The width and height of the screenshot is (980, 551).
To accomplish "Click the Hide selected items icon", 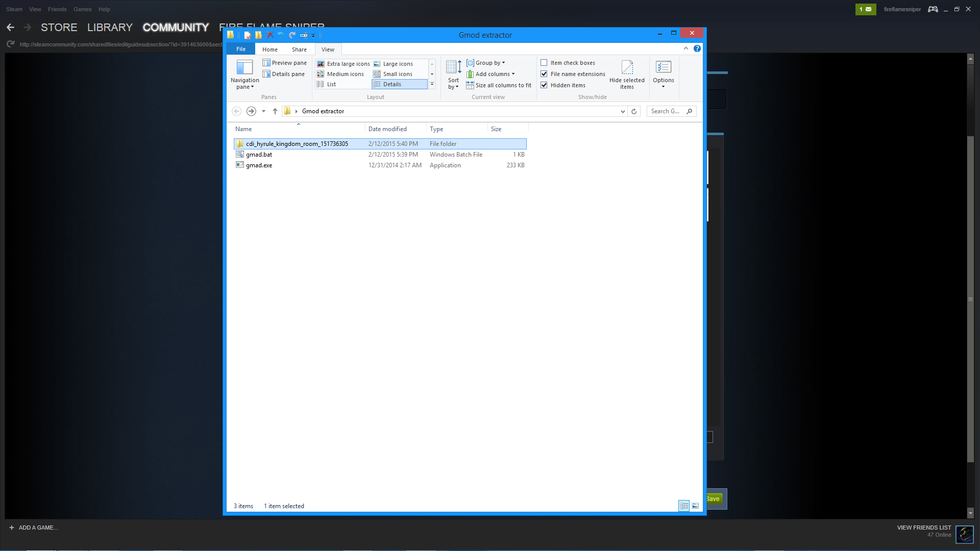I will [627, 68].
